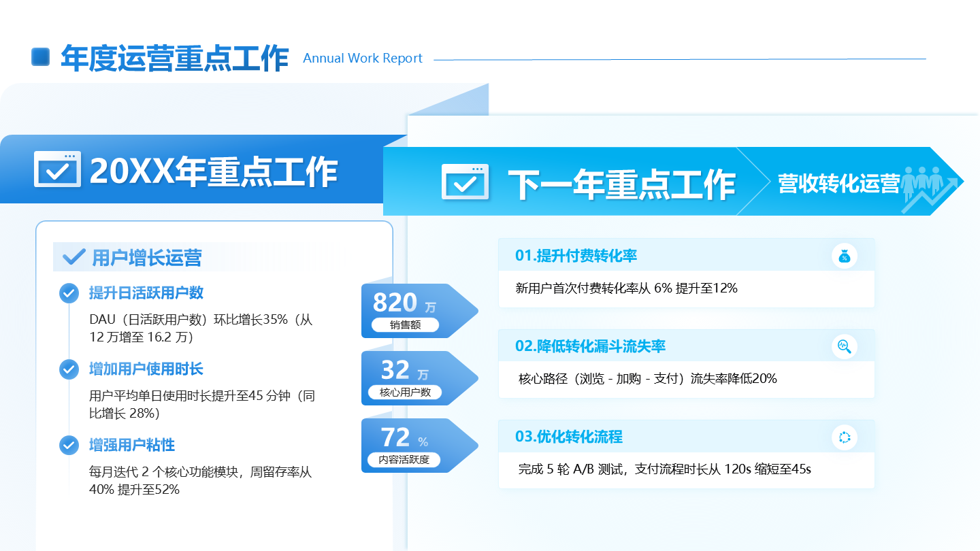
Task: Toggle the checkmark beside 增加用户使用时长
Action: click(68, 369)
